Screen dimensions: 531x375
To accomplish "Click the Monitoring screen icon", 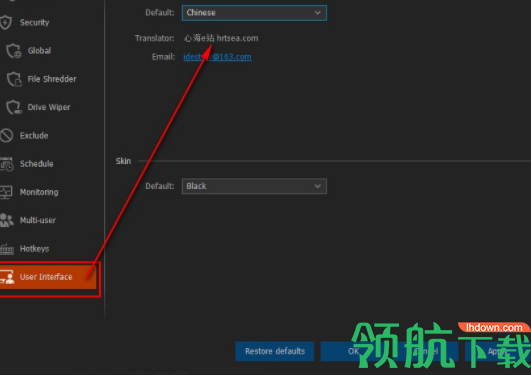I will pos(6,192).
